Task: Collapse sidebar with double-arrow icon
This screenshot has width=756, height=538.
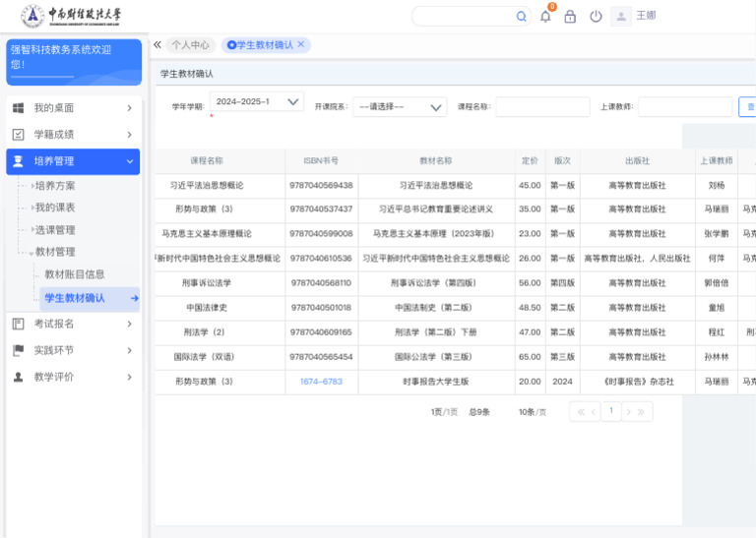Action: pos(157,45)
